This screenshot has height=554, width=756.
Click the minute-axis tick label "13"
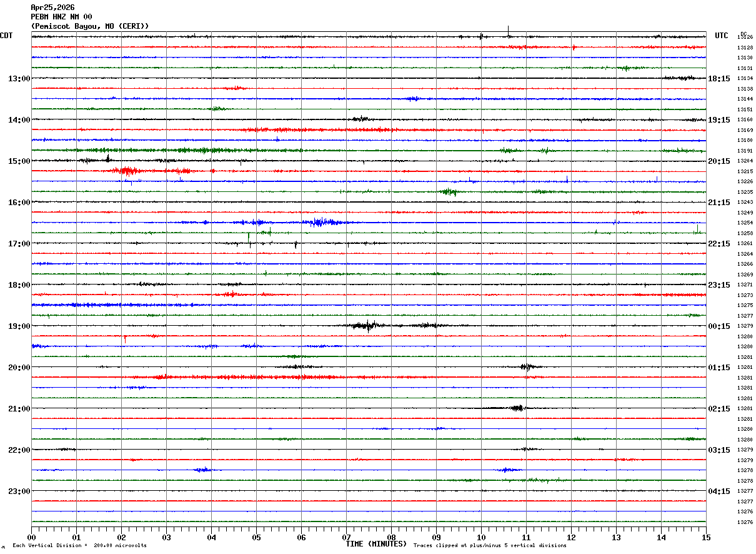click(x=616, y=537)
